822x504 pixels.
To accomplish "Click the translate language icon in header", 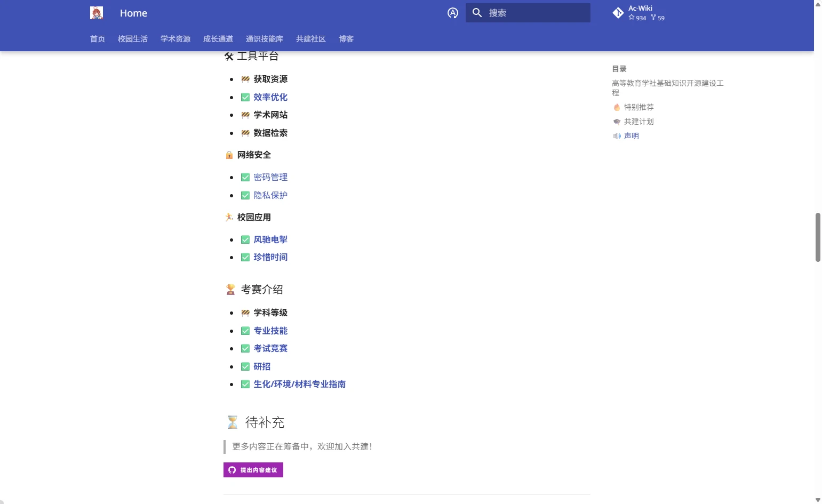I will tap(453, 13).
